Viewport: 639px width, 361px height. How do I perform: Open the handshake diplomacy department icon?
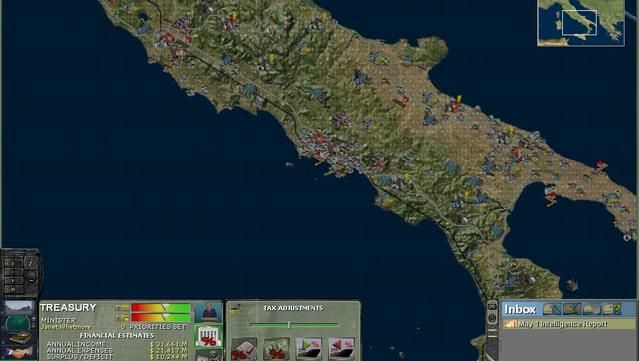(19, 352)
